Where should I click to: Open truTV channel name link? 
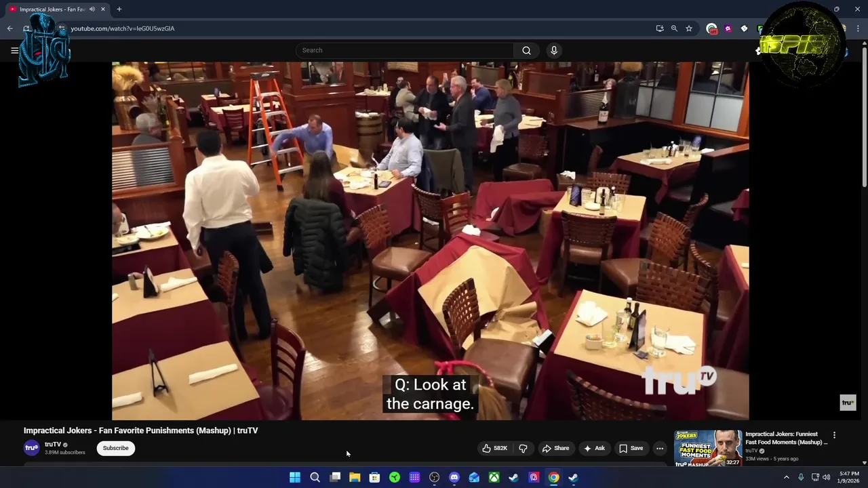tap(53, 445)
